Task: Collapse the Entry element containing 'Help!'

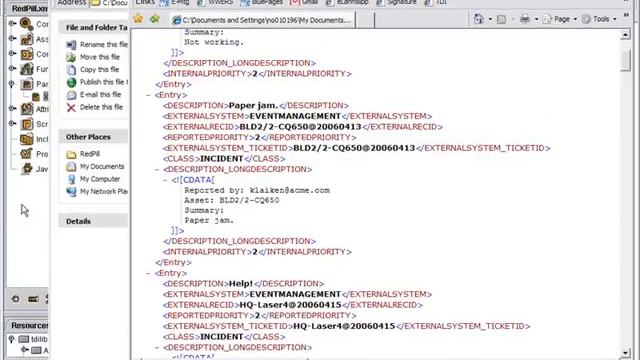Action: tap(148, 273)
